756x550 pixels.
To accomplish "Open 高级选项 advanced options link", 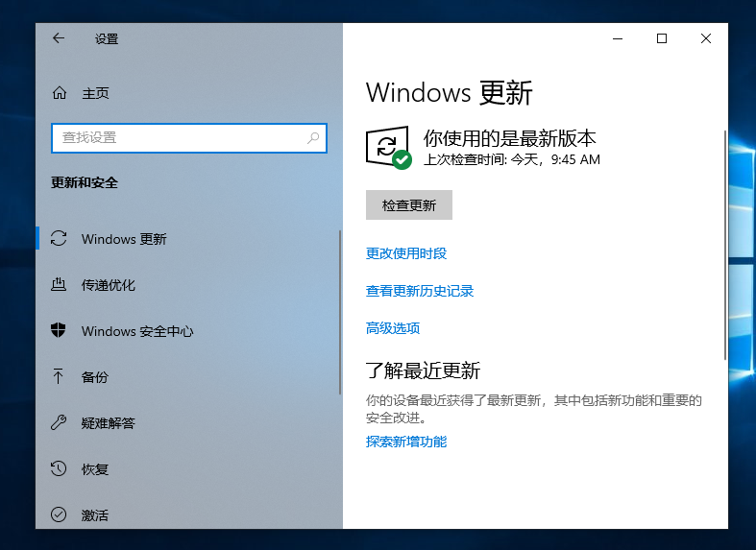I will [x=393, y=328].
